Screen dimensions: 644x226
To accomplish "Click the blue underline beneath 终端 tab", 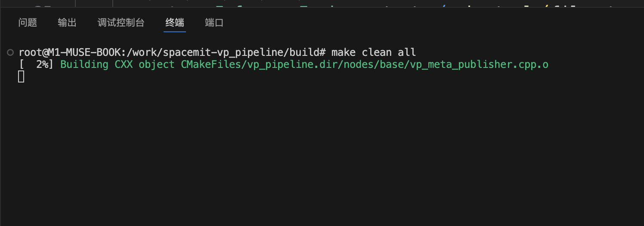I will [175, 31].
